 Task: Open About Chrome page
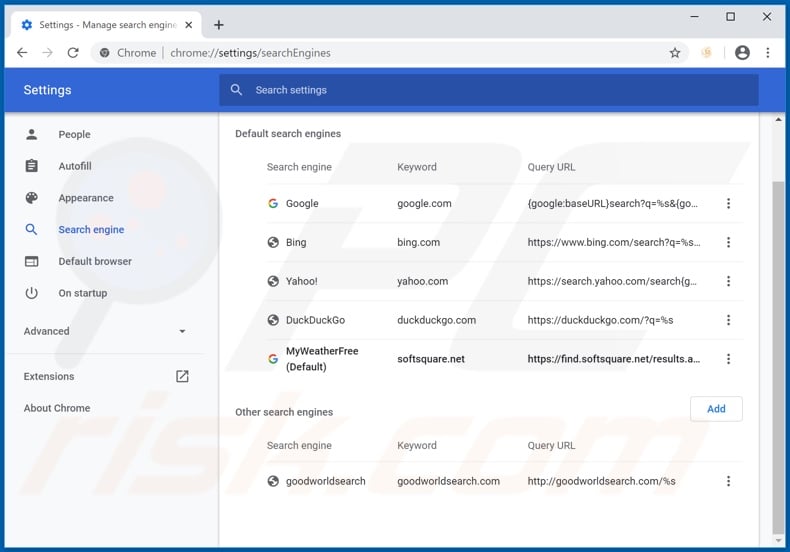tap(57, 408)
